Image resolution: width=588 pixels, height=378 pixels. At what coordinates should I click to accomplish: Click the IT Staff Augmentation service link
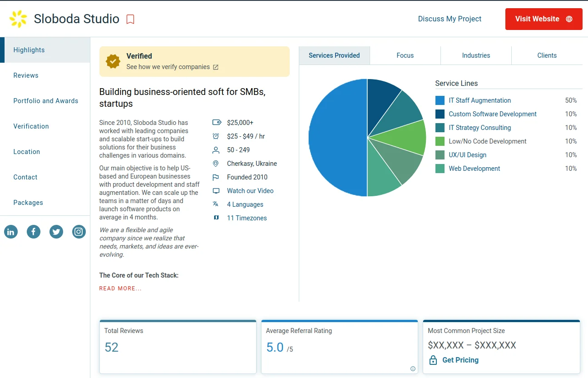tap(479, 100)
